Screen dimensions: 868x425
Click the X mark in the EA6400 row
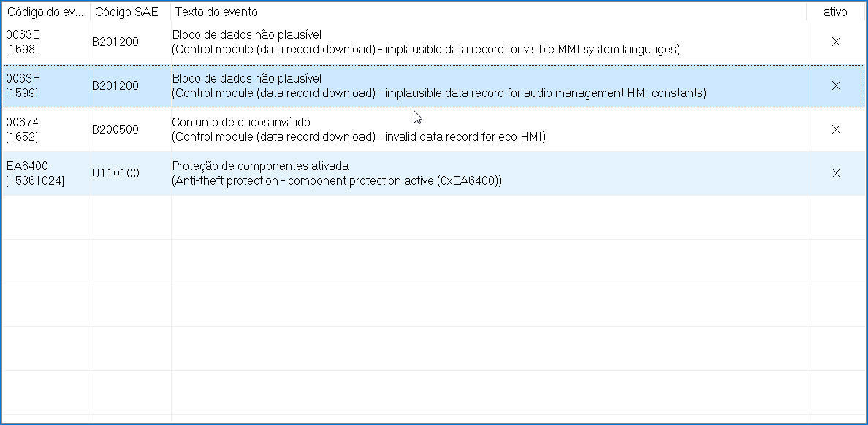[836, 174]
